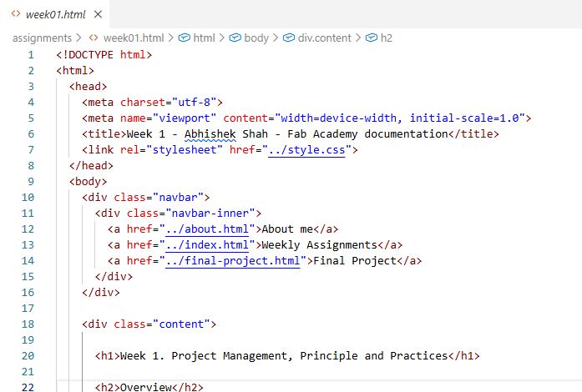Click the symbol icon beside the div.content breadcrumb

pyautogui.click(x=289, y=38)
